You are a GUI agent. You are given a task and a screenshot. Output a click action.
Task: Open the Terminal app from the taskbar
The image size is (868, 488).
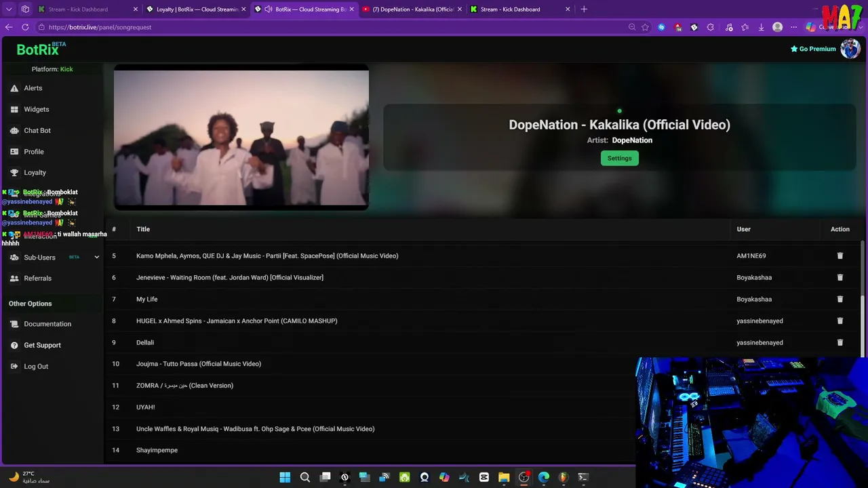click(x=583, y=477)
